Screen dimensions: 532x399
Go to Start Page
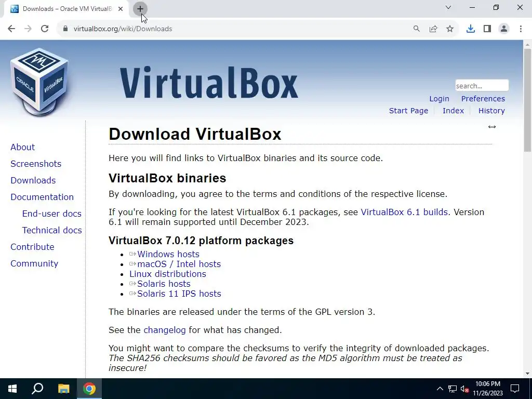(408, 111)
